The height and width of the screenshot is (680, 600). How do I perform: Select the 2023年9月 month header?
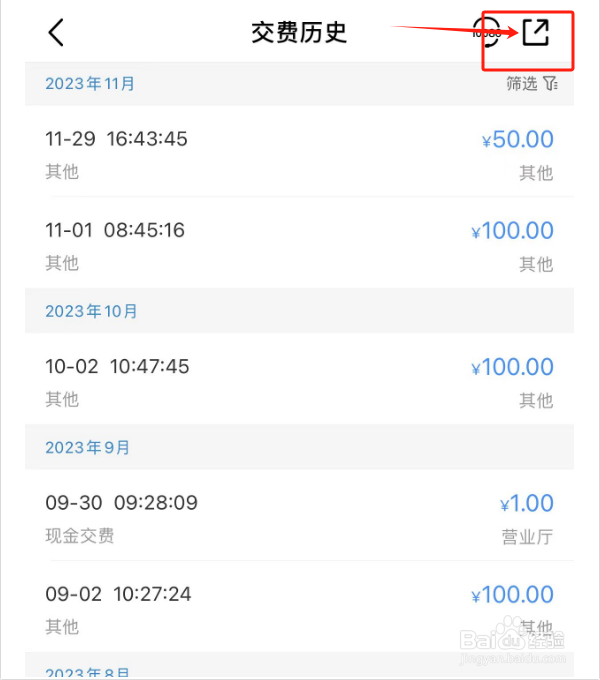point(299,447)
